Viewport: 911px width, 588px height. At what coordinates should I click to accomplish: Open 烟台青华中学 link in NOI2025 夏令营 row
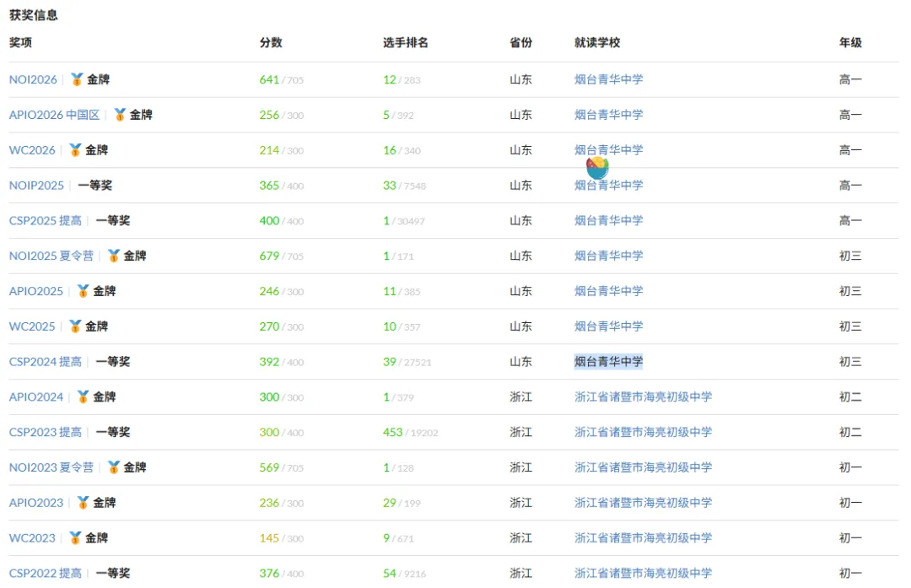point(608,256)
